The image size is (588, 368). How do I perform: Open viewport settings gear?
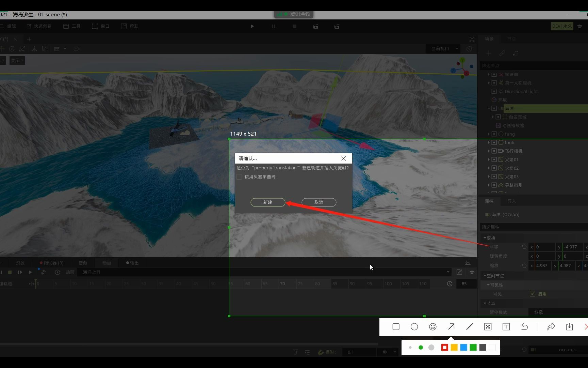[469, 49]
